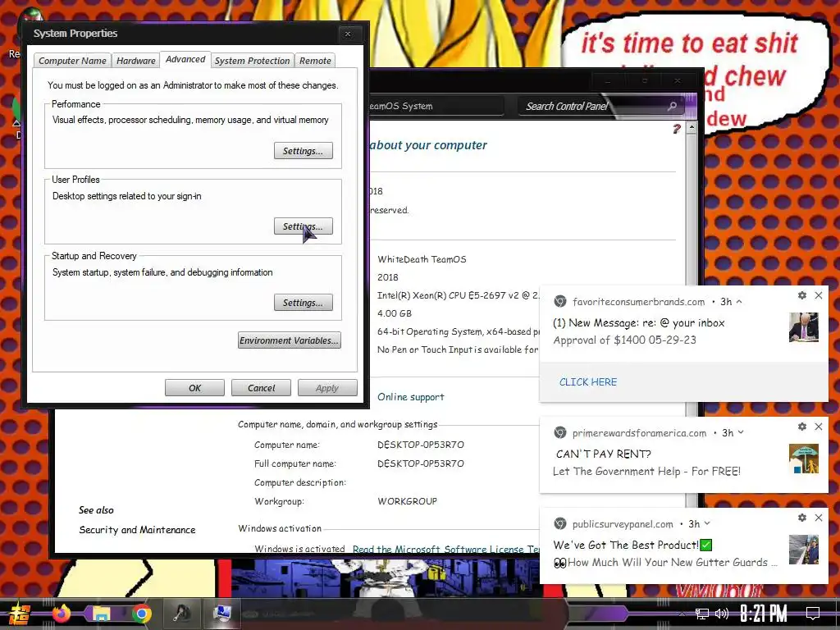The height and width of the screenshot is (630, 840).
Task: Open the network status tray icon
Action: point(701,614)
